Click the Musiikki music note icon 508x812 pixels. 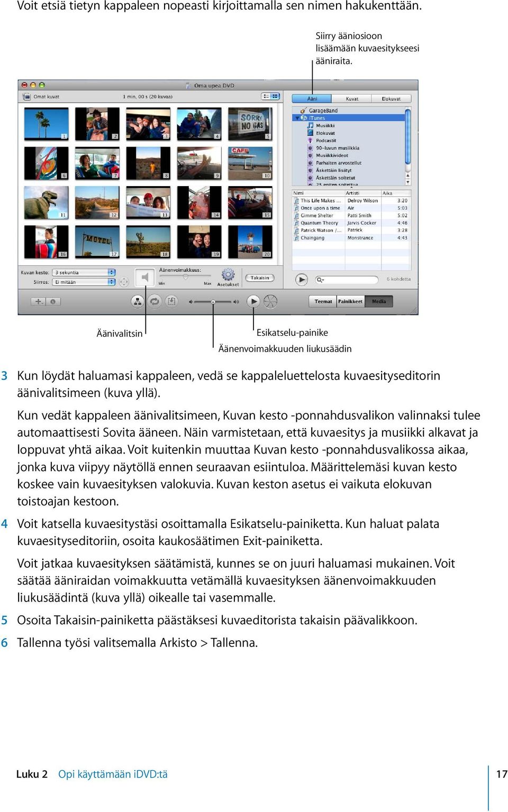(311, 126)
